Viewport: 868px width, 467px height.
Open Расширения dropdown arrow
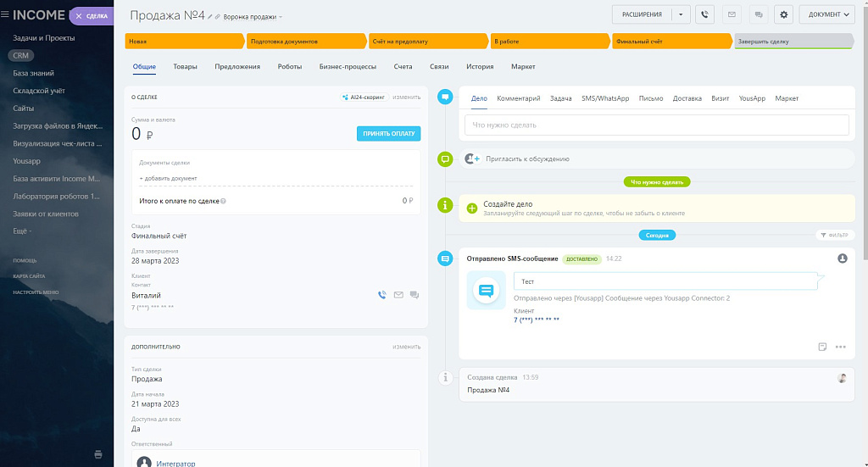click(x=680, y=14)
